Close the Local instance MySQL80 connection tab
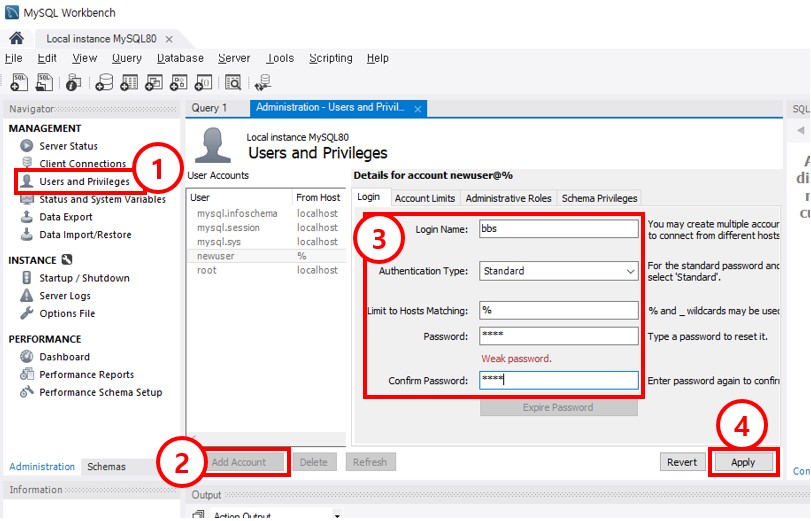Viewport: 811px width, 521px height. coord(169,39)
